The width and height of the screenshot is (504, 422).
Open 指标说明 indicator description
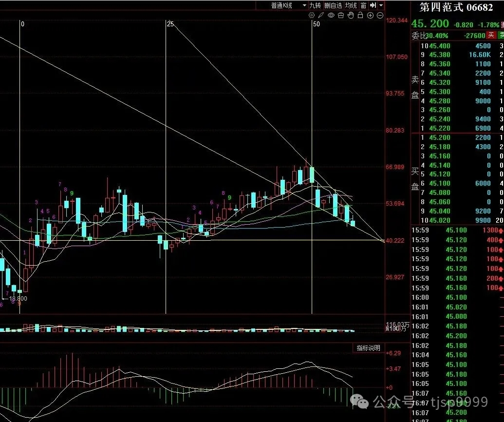(x=368, y=348)
